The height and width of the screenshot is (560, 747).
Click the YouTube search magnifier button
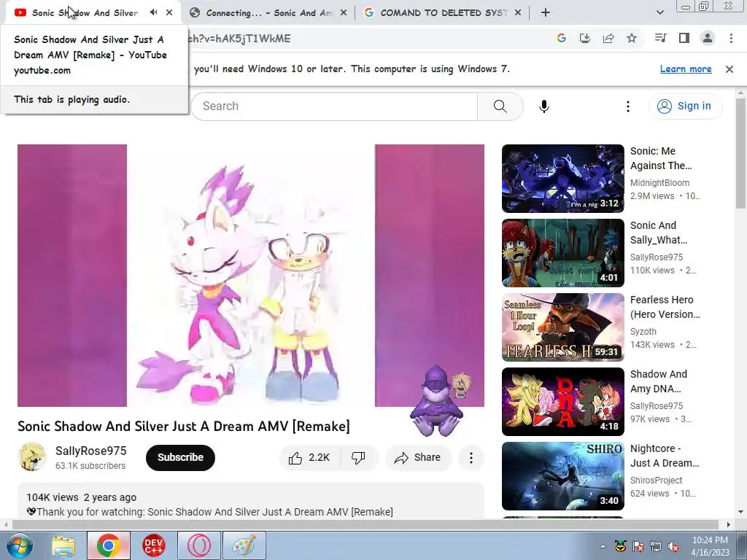point(500,106)
